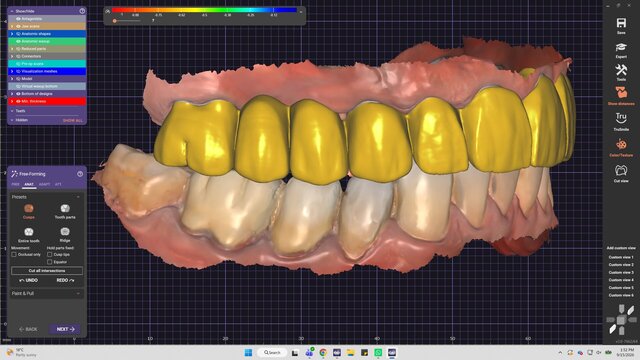640x360 pixels.
Task: Switch to the ANAT tab
Action: (29, 184)
